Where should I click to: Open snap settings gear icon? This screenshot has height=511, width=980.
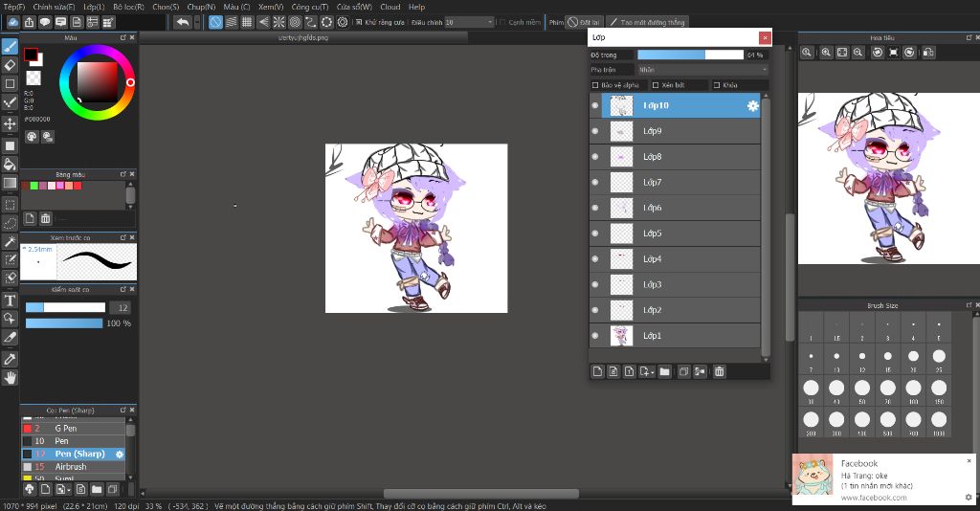coord(343,22)
